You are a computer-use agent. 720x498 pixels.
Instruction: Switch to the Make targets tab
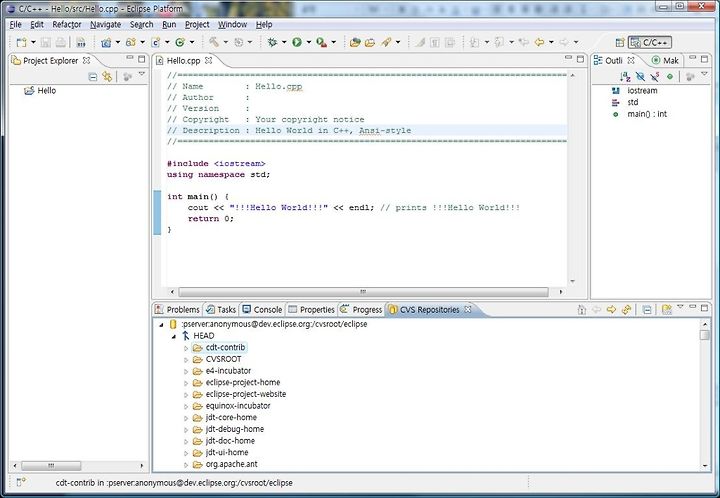pos(665,61)
